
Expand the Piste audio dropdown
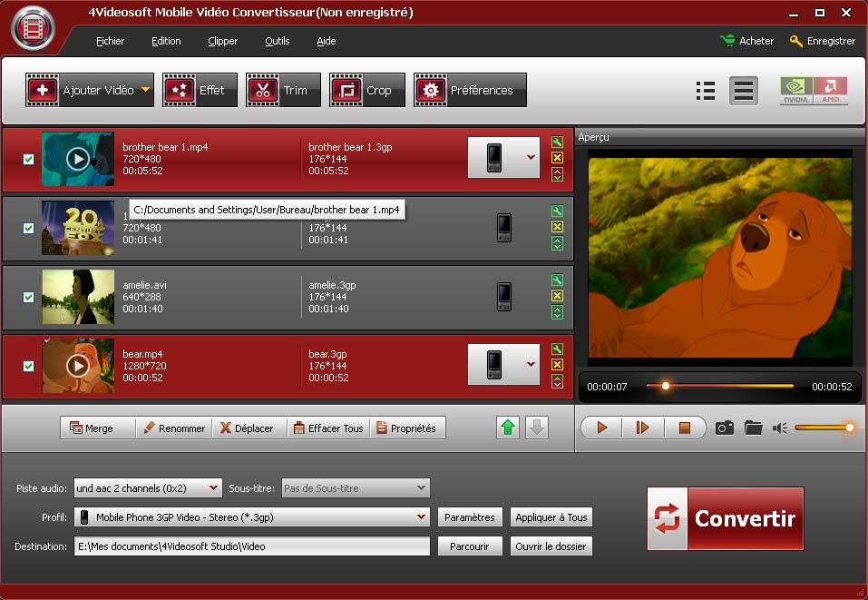click(x=214, y=488)
